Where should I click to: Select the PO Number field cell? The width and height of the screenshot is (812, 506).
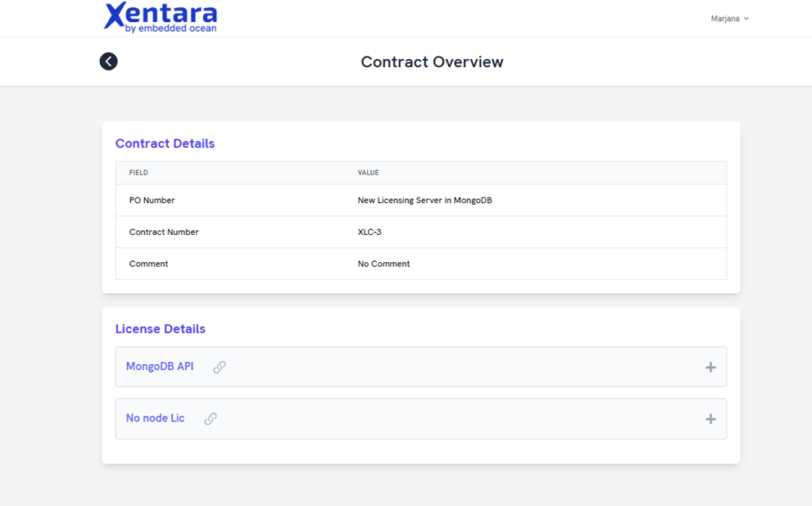(x=152, y=201)
